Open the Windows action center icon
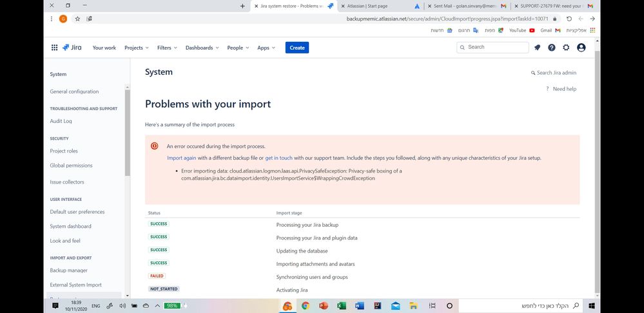The width and height of the screenshot is (644, 313). pyautogui.click(x=55, y=306)
